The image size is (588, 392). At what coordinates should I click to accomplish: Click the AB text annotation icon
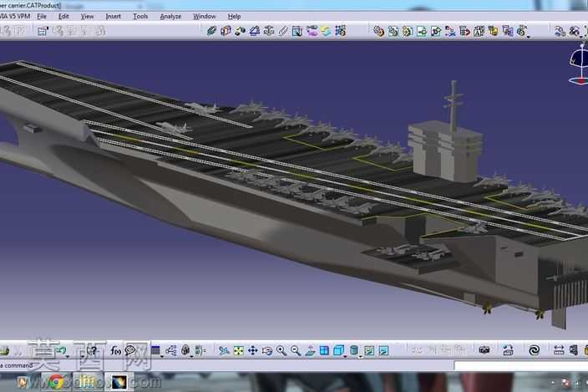pos(479,31)
